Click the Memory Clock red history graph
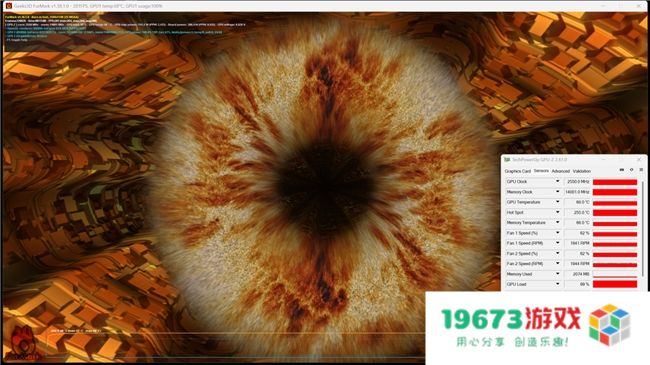Image resolution: width=650 pixels, height=365 pixels. (x=615, y=192)
